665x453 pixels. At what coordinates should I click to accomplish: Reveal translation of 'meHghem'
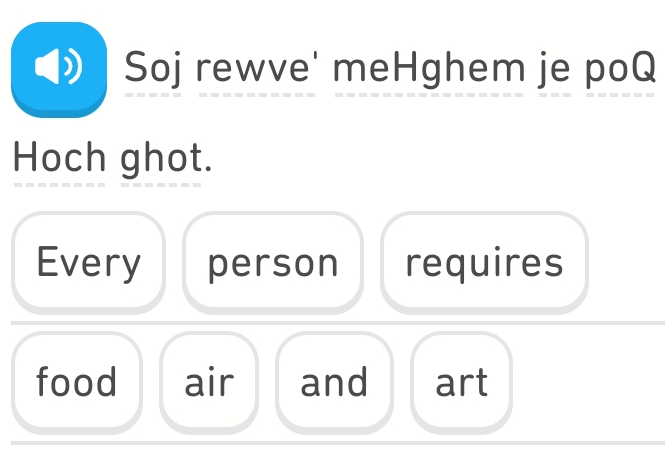pos(429,68)
